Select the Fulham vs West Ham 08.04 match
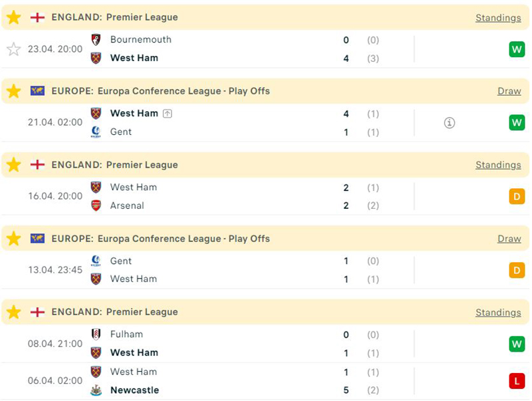Screen dimensions: 532x401 (x=219, y=344)
